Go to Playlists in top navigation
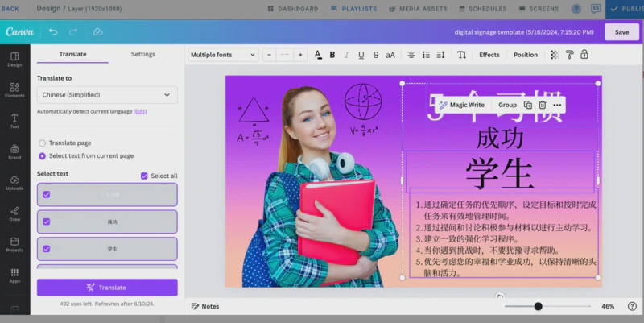 (353, 9)
